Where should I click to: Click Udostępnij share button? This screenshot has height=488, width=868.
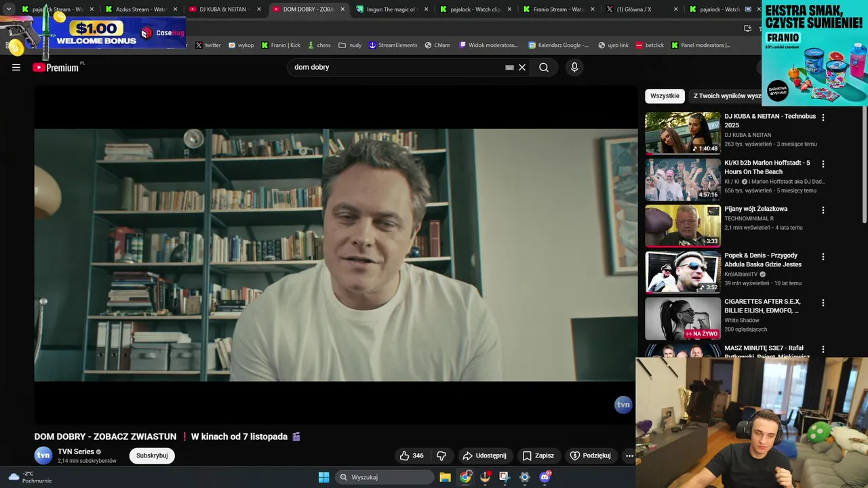484,455
